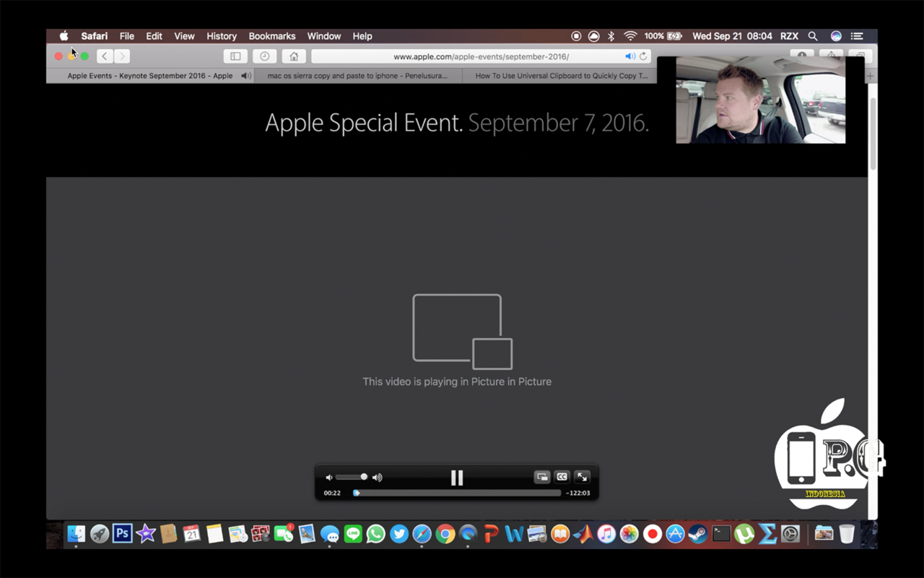Reload the page
The width and height of the screenshot is (924, 578).
pyautogui.click(x=643, y=56)
